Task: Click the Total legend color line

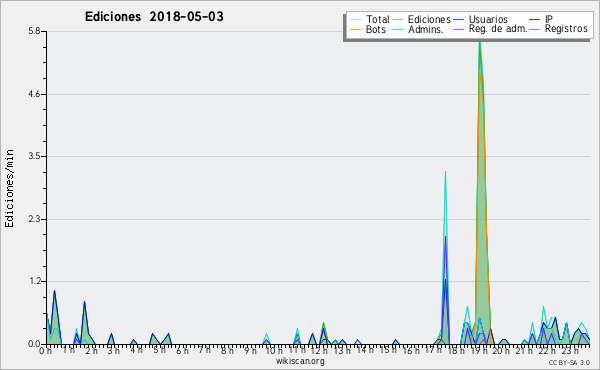Action: click(x=355, y=20)
